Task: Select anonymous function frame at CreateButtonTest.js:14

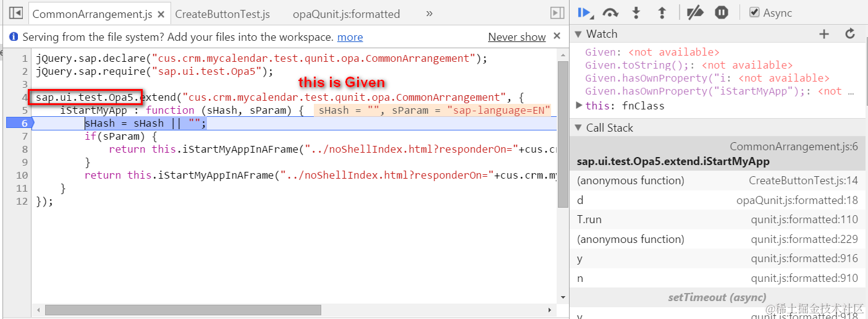Action: (718, 181)
